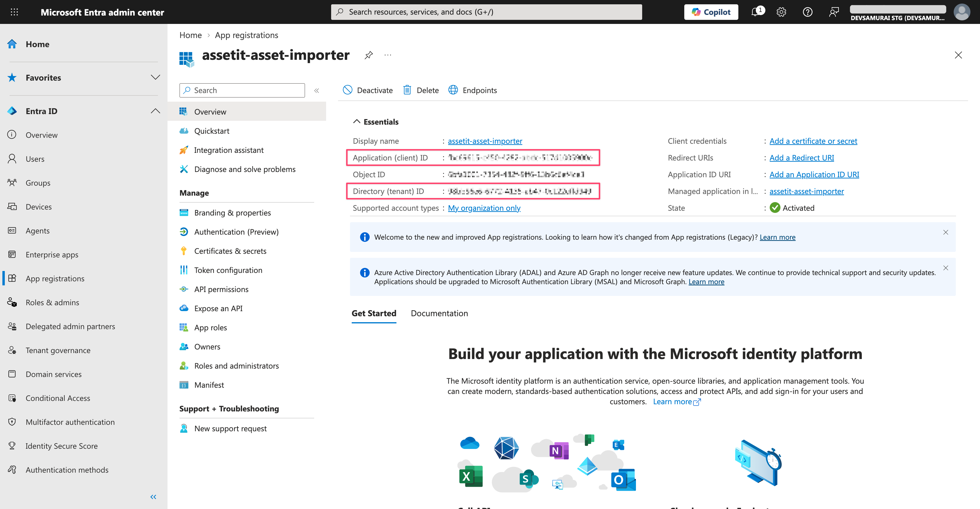This screenshot has width=980, height=509.
Task: Collapse the Essentials section
Action: click(356, 122)
